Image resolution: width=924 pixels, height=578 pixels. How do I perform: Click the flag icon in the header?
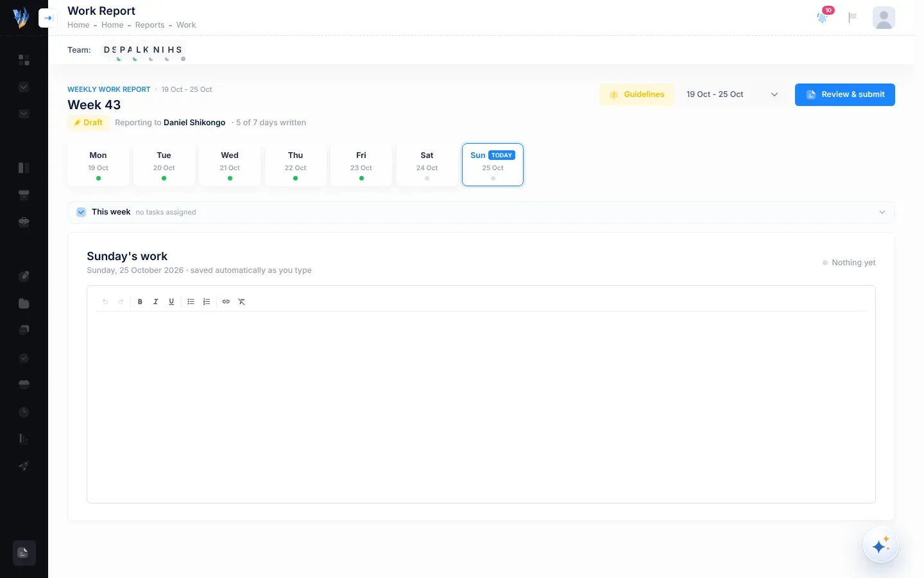click(853, 17)
